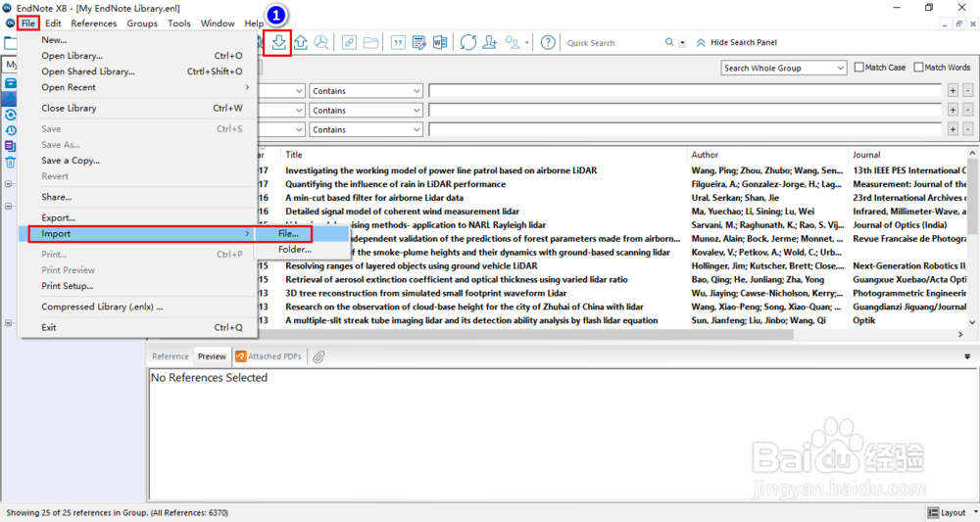Click the Insert Citation quote-marks icon
The image size is (980, 522).
click(398, 42)
